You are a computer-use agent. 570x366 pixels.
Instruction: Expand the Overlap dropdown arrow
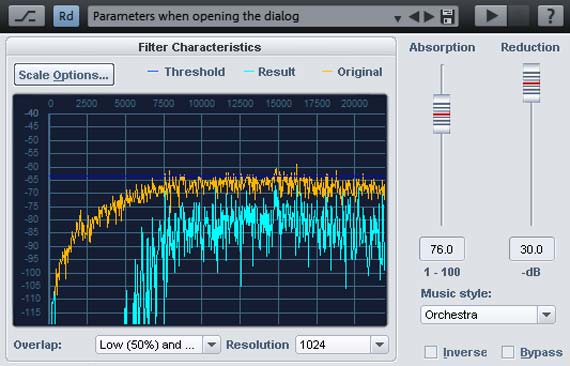pos(212,345)
